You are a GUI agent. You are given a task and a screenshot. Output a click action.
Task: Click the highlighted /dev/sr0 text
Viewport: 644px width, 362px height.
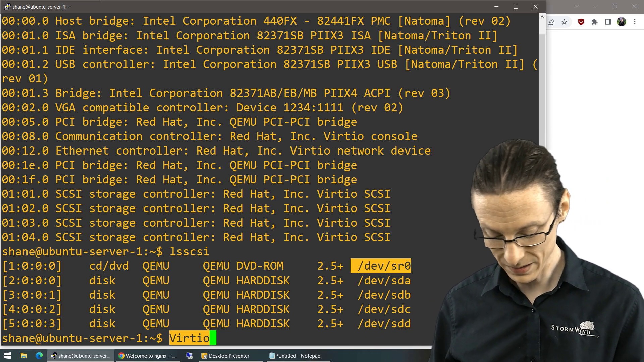(381, 266)
